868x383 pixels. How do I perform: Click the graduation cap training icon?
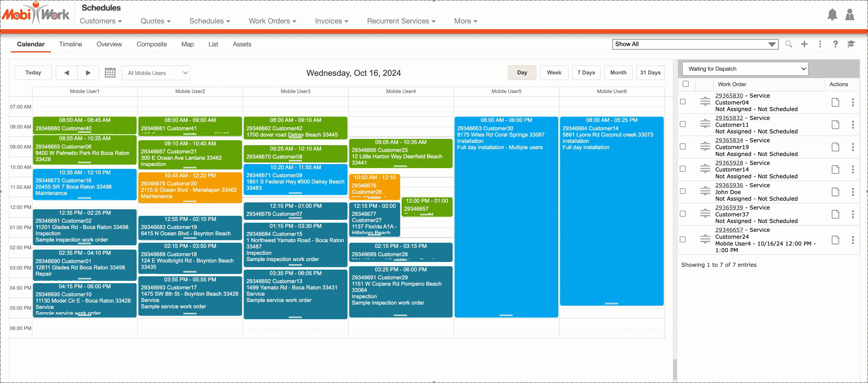click(x=851, y=44)
